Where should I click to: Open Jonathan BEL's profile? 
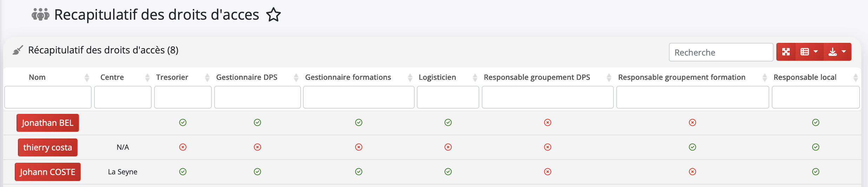coord(48,123)
